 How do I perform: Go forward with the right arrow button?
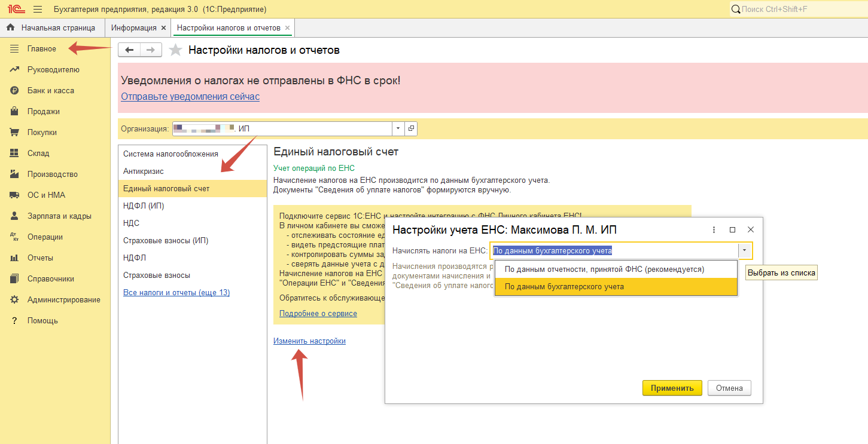tap(151, 50)
